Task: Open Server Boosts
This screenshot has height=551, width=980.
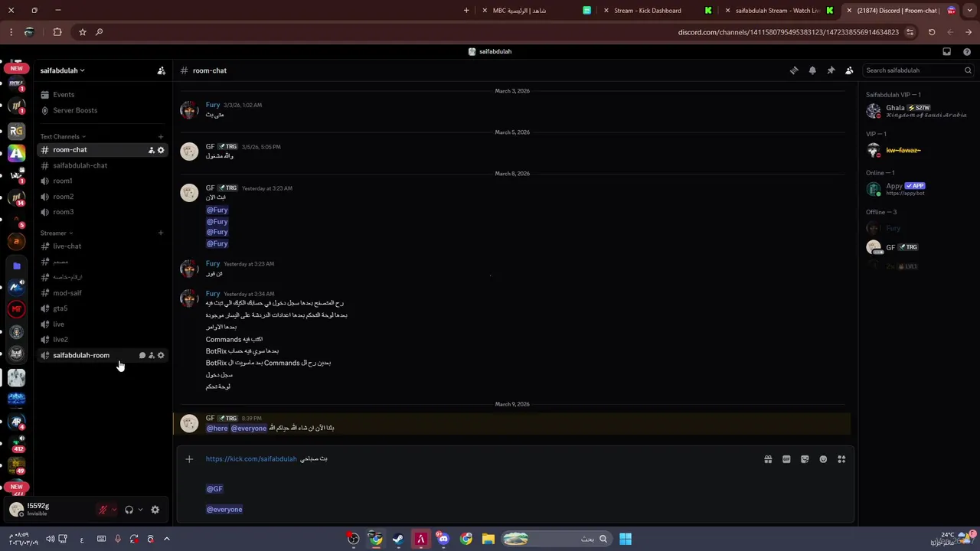Action: [x=75, y=110]
